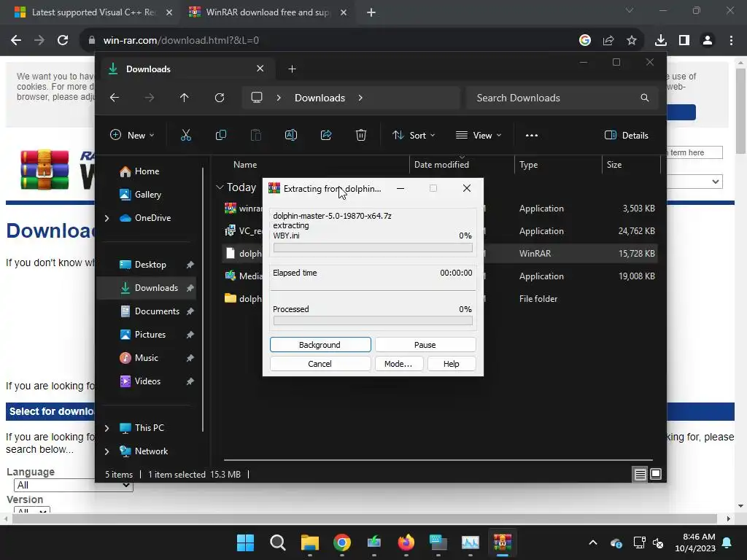This screenshot has width=747, height=560.
Task: Collapse the Today file group
Action: click(x=220, y=187)
